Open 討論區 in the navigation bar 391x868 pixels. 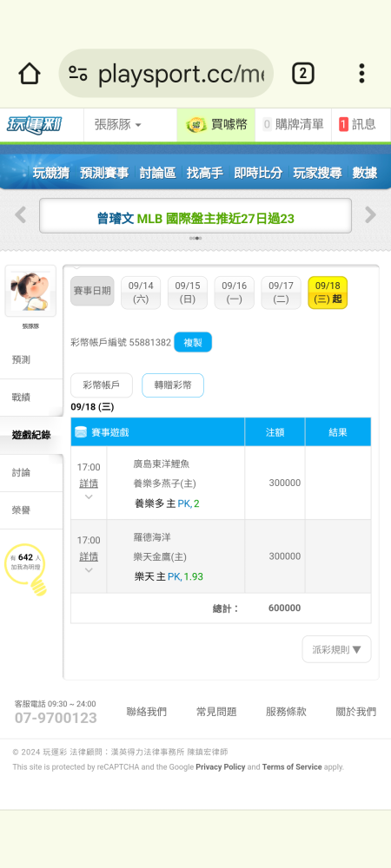pos(157,173)
